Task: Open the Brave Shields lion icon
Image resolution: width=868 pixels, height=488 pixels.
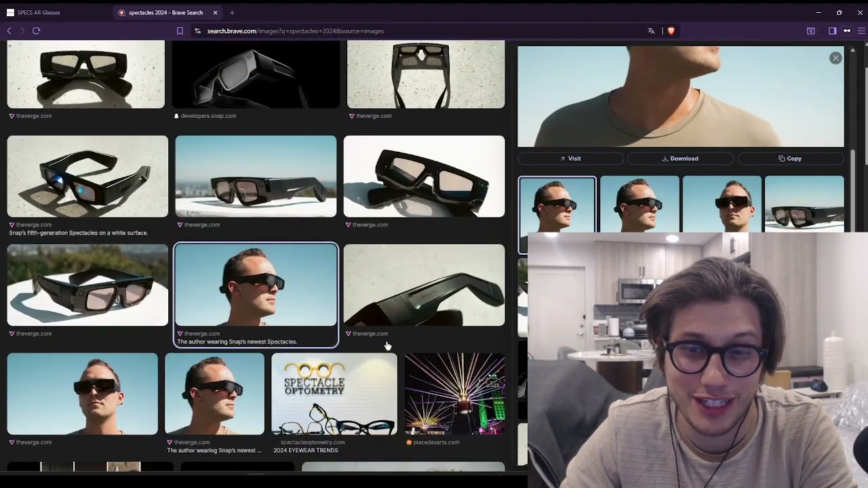Action: pyautogui.click(x=671, y=30)
